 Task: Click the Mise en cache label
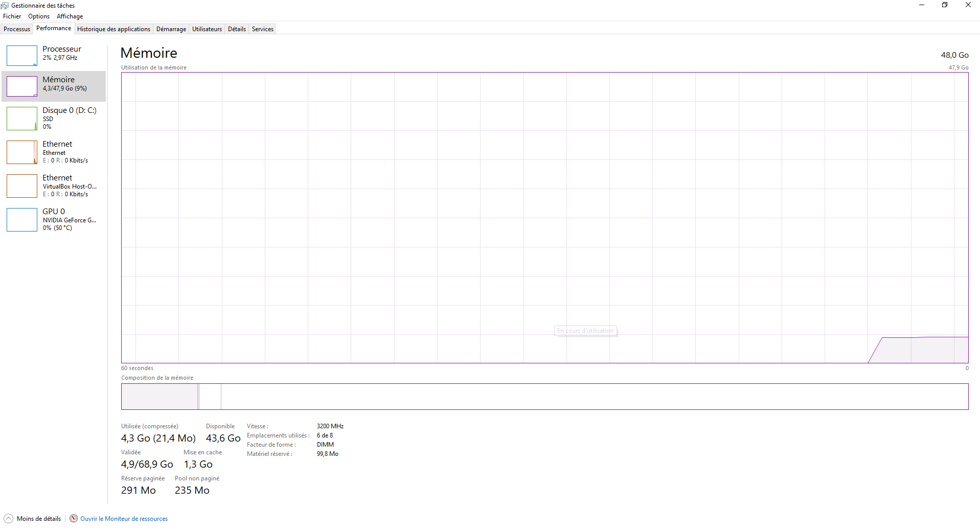pos(203,452)
